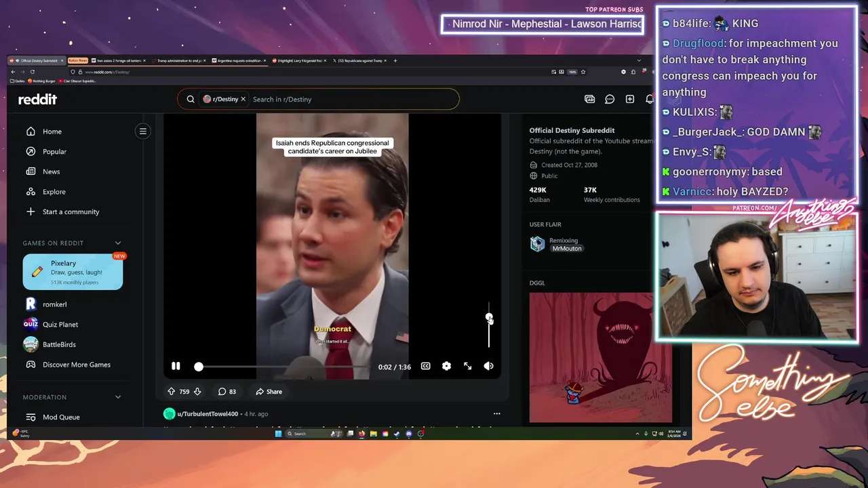
Task: Show hidden system tray icons
Action: tap(637, 434)
